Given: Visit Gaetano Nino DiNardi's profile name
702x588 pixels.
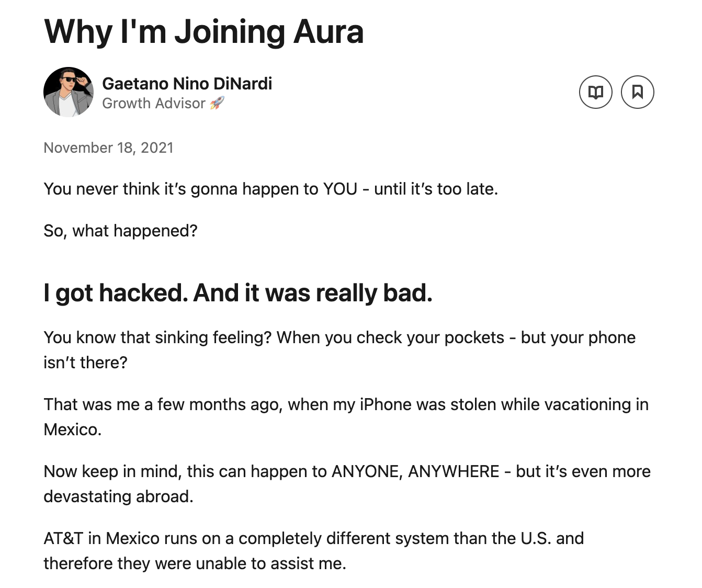Looking at the screenshot, I should [187, 83].
